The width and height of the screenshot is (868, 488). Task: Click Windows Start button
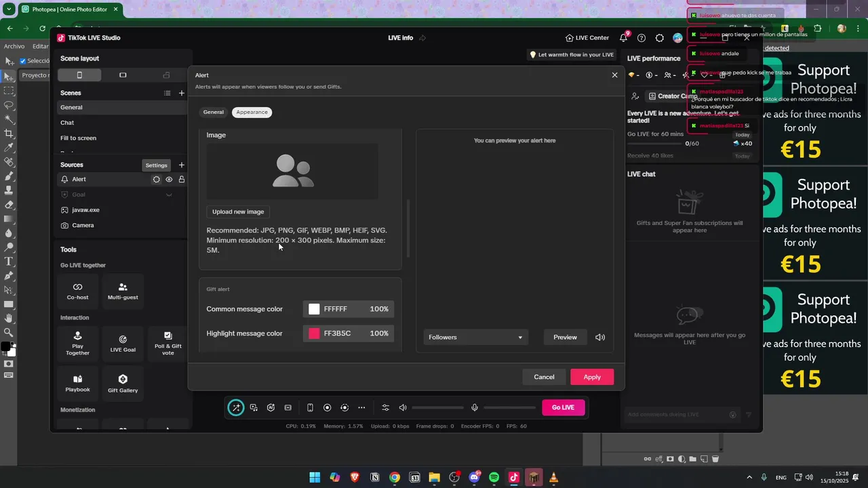click(x=315, y=477)
